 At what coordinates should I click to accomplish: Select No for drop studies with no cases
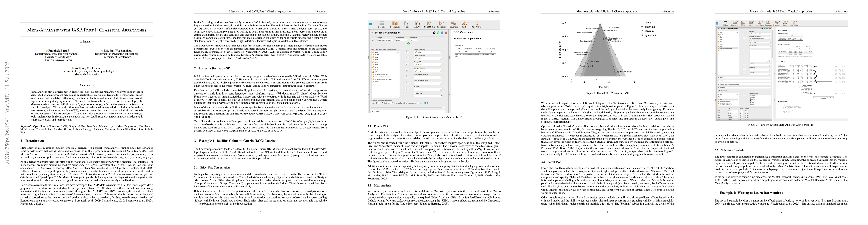(x=425, y=103)
